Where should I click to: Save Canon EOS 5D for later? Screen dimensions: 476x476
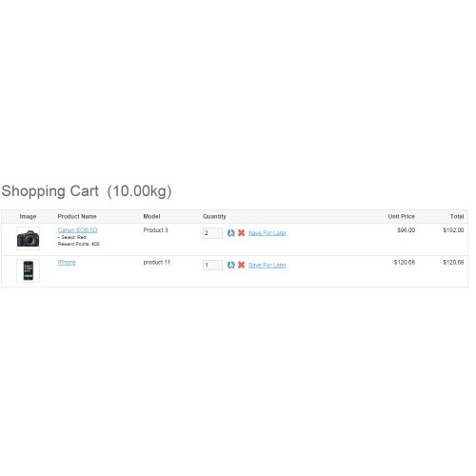(268, 233)
